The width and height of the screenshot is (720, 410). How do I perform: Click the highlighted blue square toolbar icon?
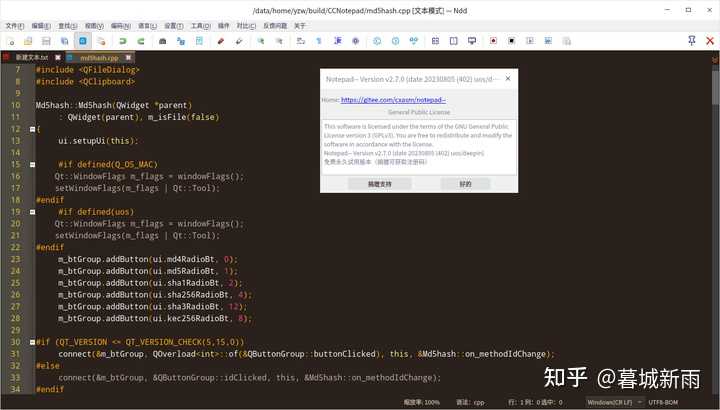click(x=83, y=41)
